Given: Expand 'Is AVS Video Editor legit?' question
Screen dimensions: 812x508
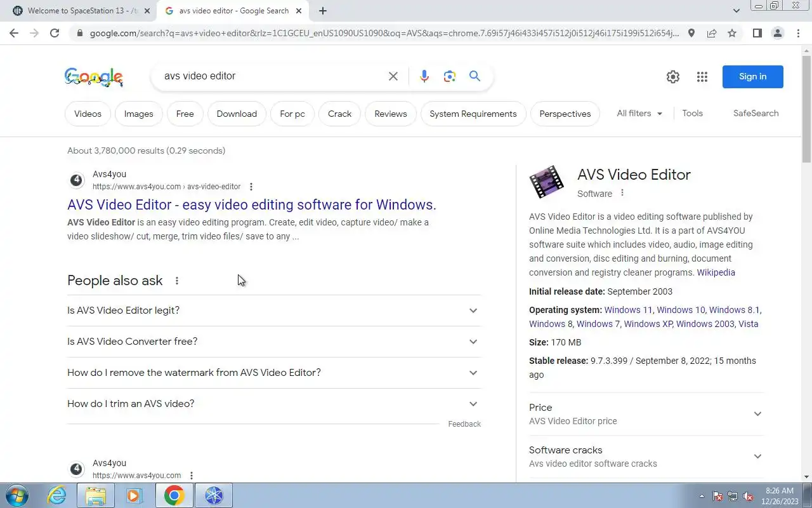Looking at the screenshot, I should pos(274,311).
